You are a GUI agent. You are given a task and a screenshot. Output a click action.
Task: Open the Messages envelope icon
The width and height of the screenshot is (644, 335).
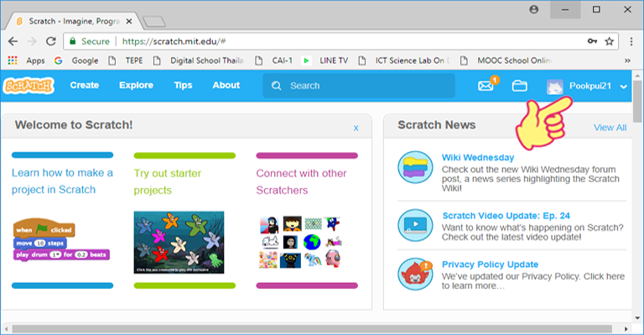coord(486,86)
